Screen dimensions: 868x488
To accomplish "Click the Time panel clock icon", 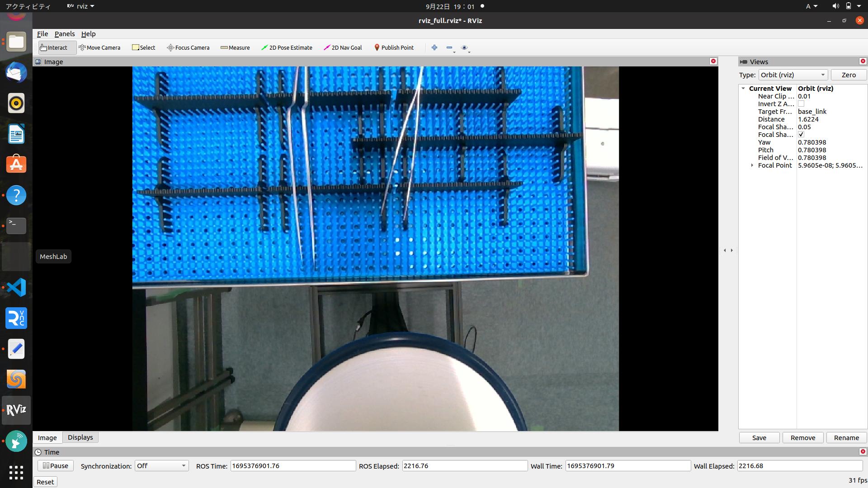I will pos(38,452).
